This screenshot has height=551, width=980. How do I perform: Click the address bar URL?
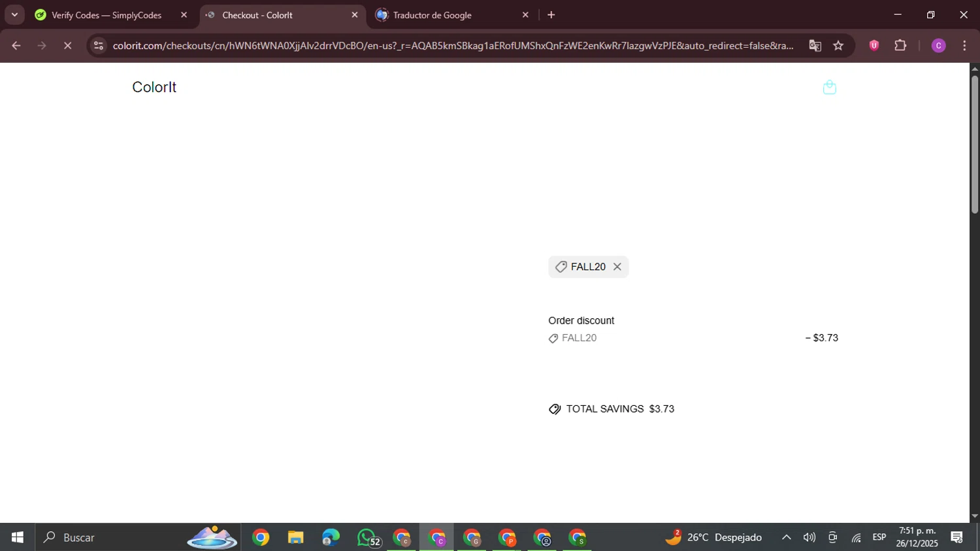pos(453,46)
